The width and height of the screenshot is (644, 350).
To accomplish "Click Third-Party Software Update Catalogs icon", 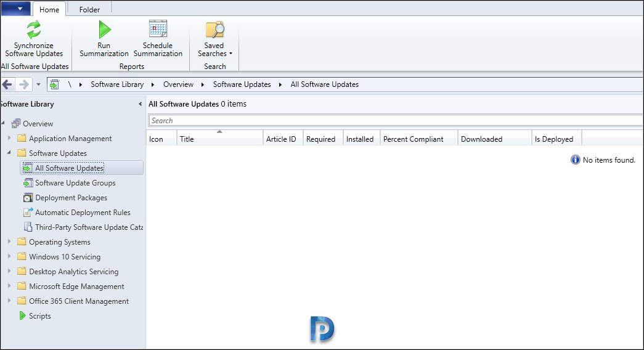I will 28,227.
